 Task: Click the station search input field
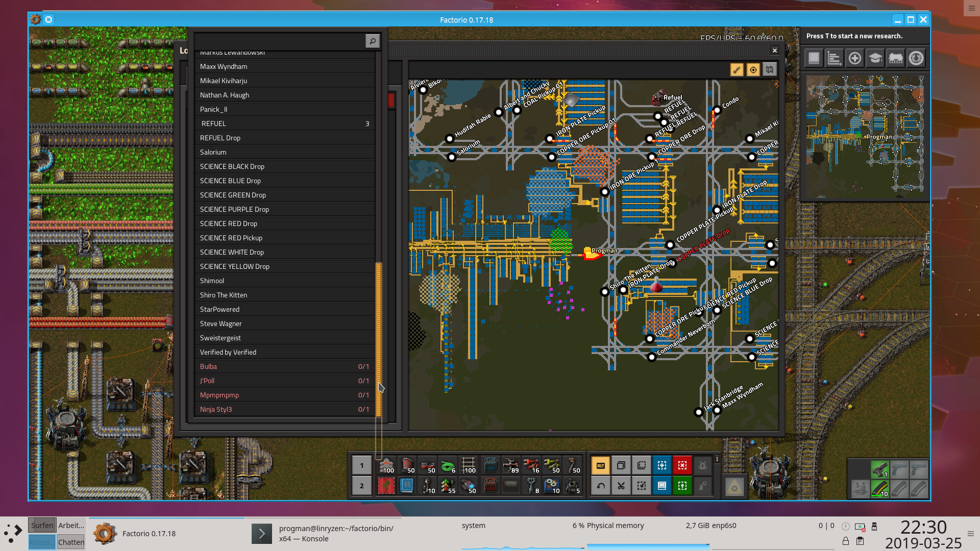(x=280, y=41)
